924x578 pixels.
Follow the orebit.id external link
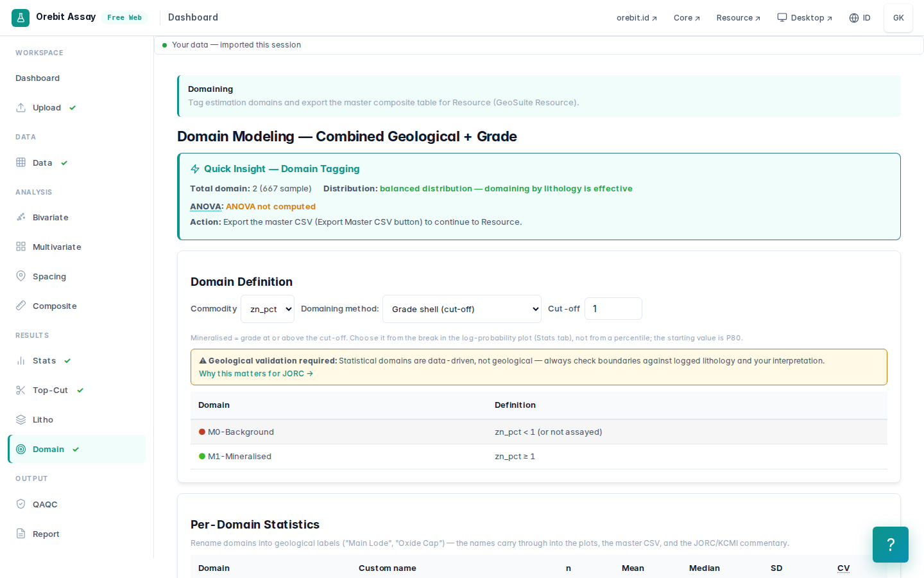(x=637, y=18)
